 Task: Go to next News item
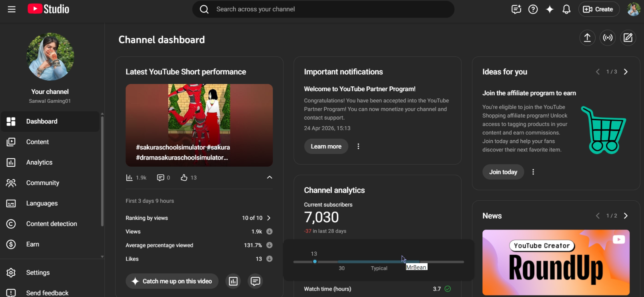pos(626,216)
